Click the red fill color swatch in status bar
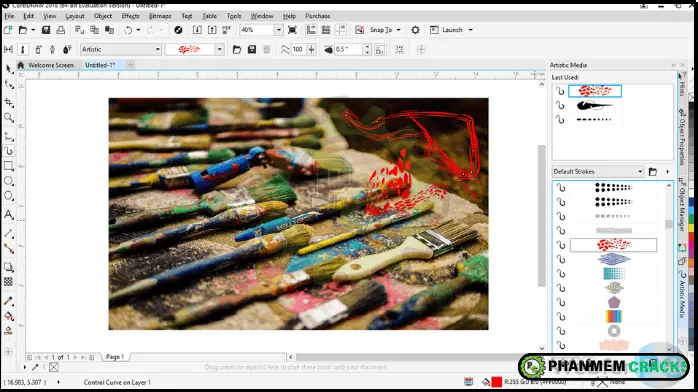 pos(497,382)
